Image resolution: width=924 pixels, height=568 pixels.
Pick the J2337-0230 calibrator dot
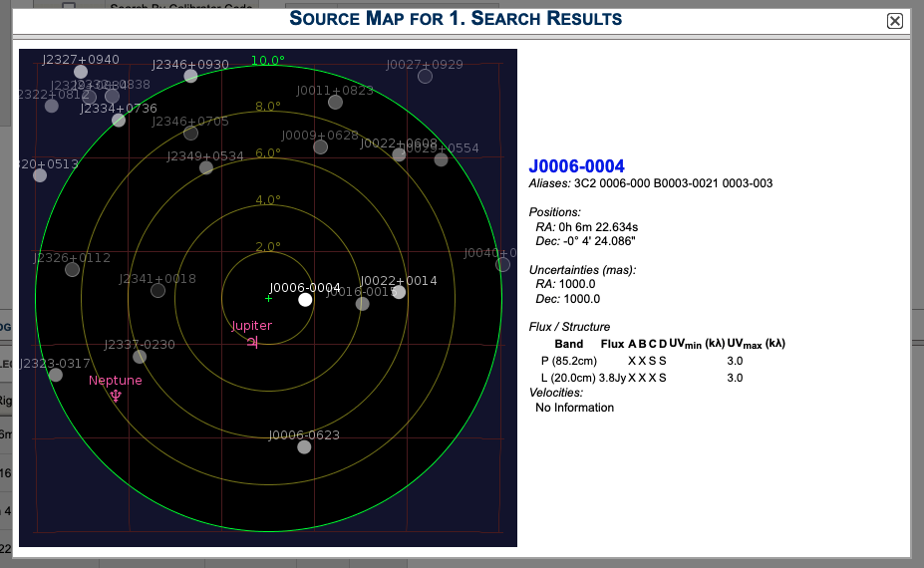[140, 356]
